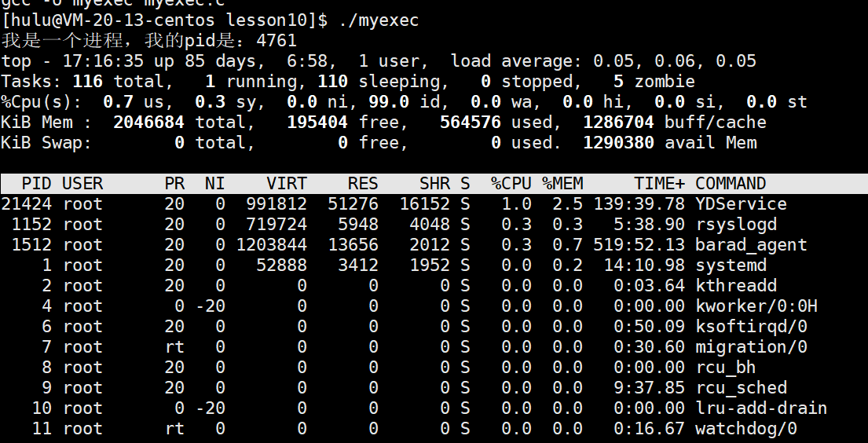868x443 pixels.
Task: Click the USER column header
Action: pyautogui.click(x=83, y=183)
